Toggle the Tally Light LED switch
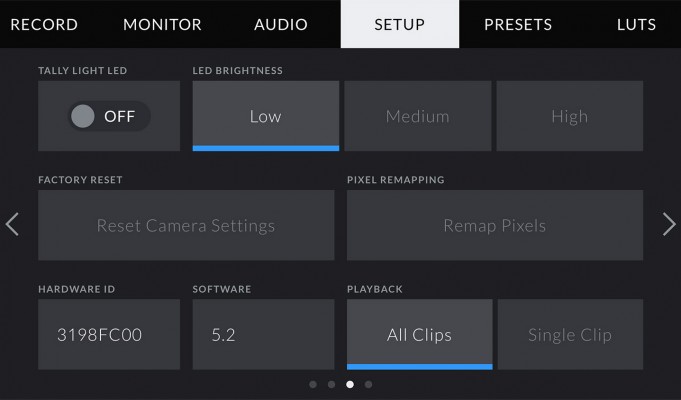Viewport: 681px width, 400px height. pyautogui.click(x=109, y=116)
